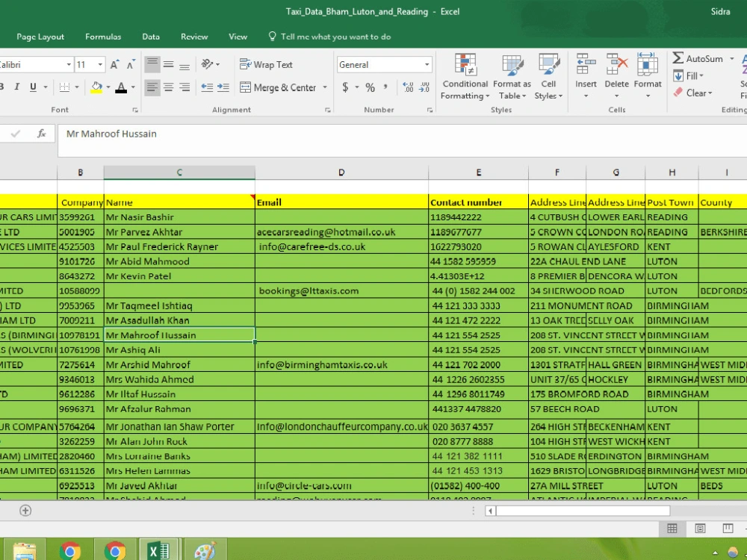Switch to Page Layout view in the status bar

[x=700, y=529]
